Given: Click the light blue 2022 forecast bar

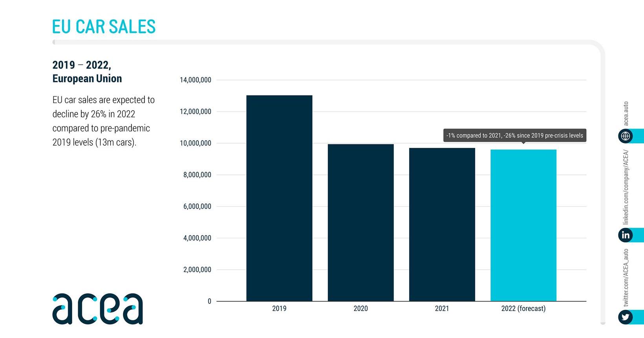Looking at the screenshot, I should pos(523,225).
